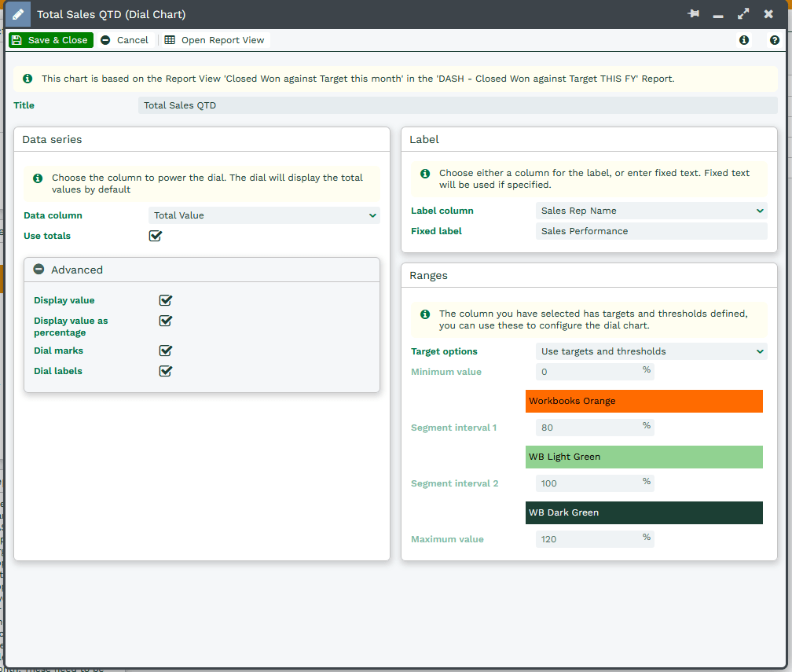Click the pin window icon
This screenshot has width=792, height=672.
pyautogui.click(x=693, y=14)
